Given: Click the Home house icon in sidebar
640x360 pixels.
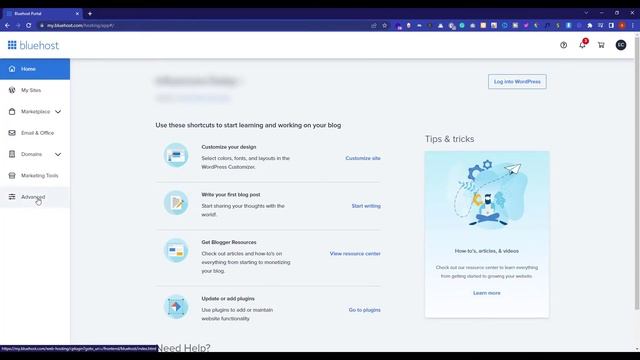Looking at the screenshot, I should pos(12,69).
